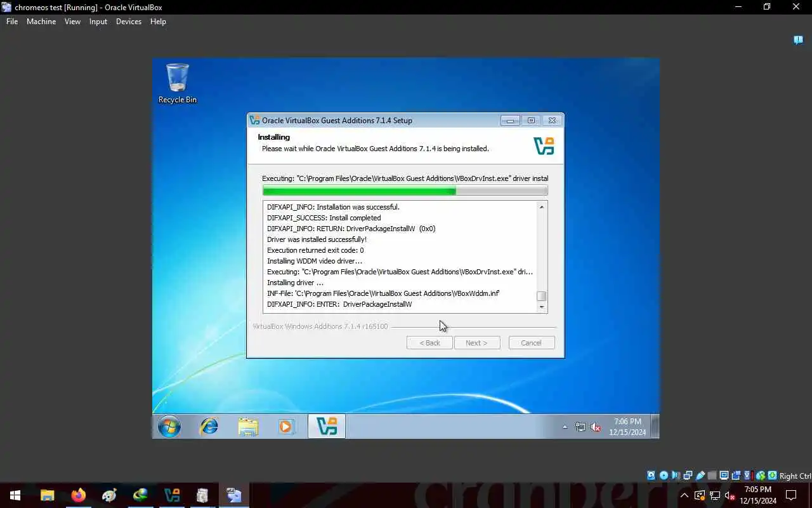Click hard disk activity status icon
The image size is (812, 508).
651,476
